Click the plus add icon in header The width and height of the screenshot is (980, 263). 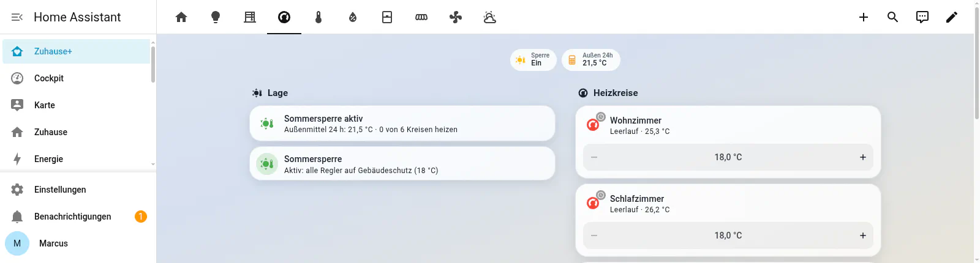tap(864, 17)
